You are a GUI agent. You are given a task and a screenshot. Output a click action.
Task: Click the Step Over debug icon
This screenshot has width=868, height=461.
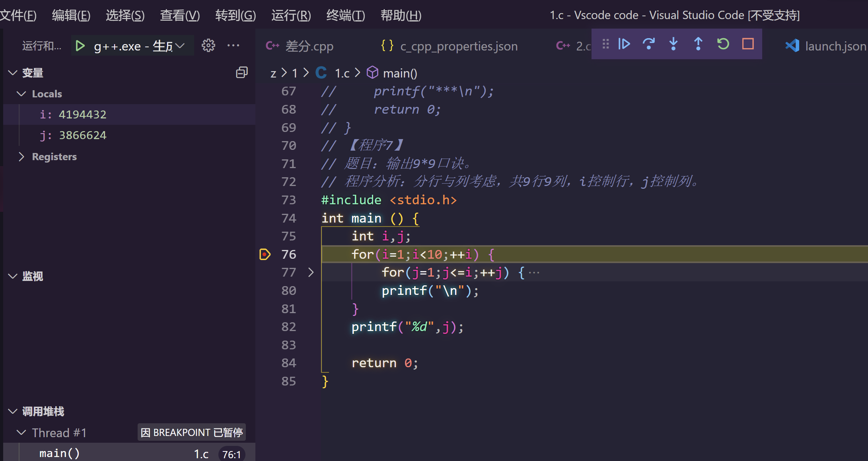point(648,44)
